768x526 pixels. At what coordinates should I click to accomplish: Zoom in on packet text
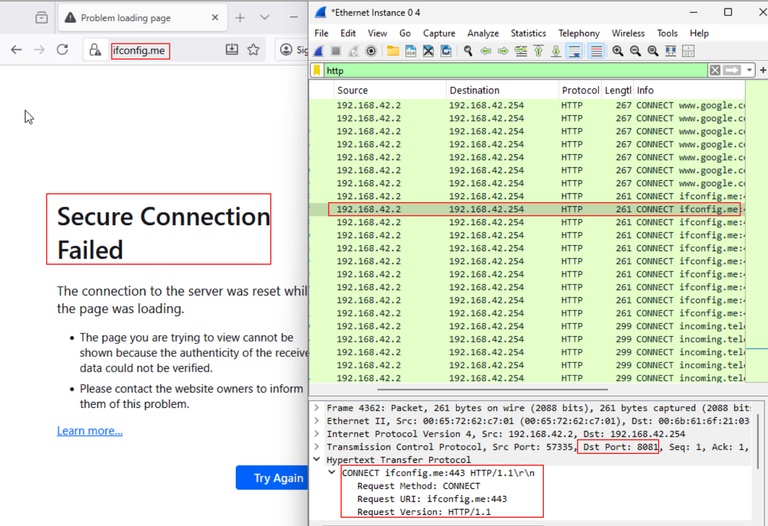[618, 51]
